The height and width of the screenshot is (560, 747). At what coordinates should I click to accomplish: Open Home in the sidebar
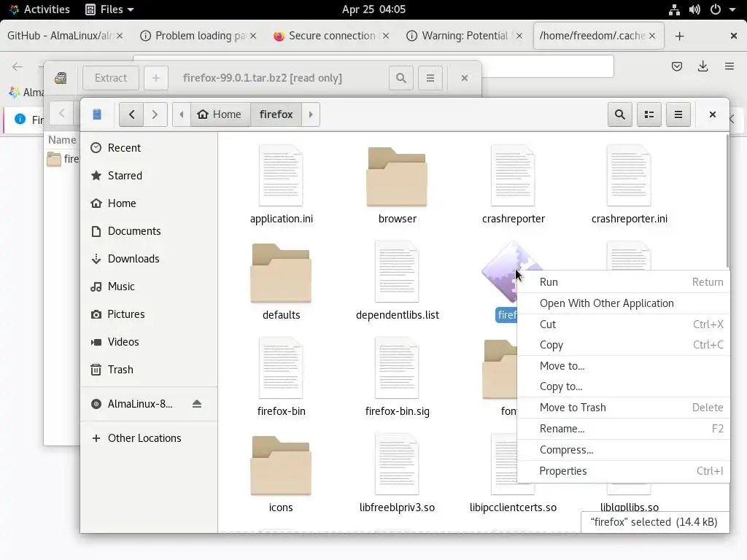(149, 203)
